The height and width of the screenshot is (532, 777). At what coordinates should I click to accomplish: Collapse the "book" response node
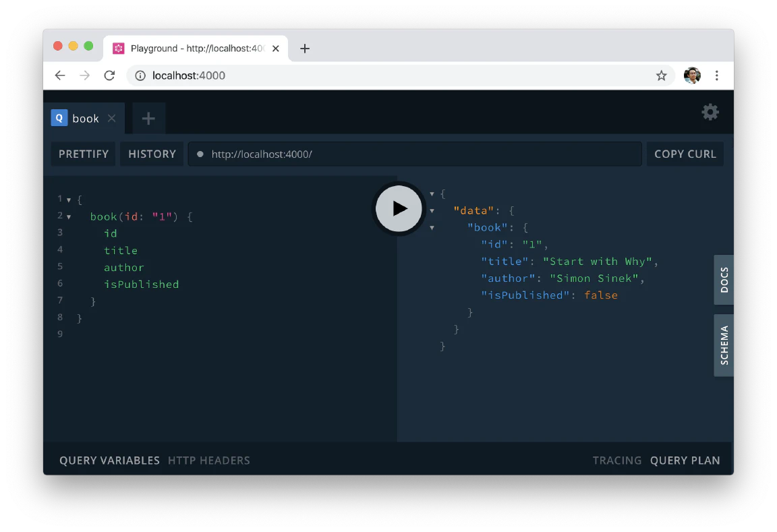pos(432,228)
